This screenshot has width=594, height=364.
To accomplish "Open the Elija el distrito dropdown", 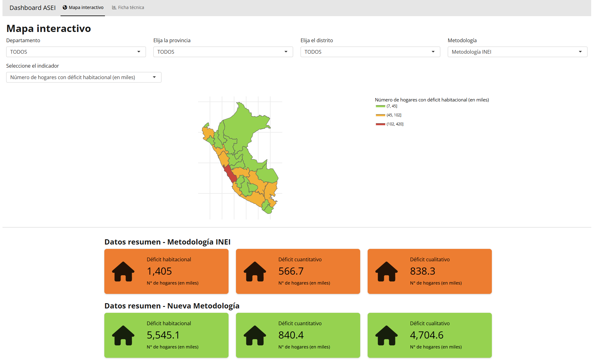I will [370, 52].
